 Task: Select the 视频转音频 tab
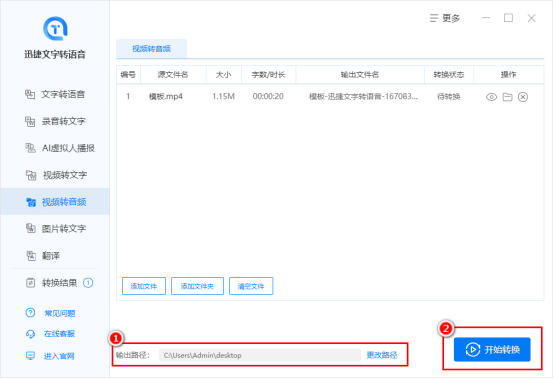click(152, 49)
